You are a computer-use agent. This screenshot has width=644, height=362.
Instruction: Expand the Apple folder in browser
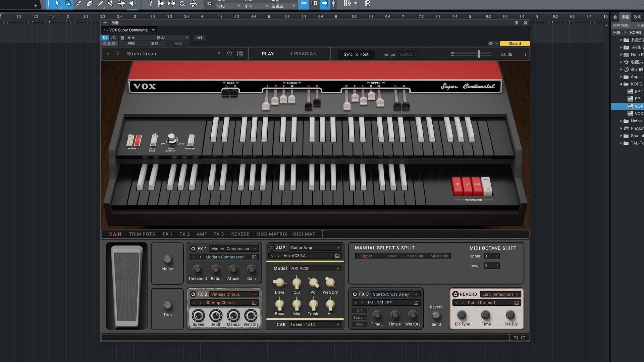coord(621,77)
